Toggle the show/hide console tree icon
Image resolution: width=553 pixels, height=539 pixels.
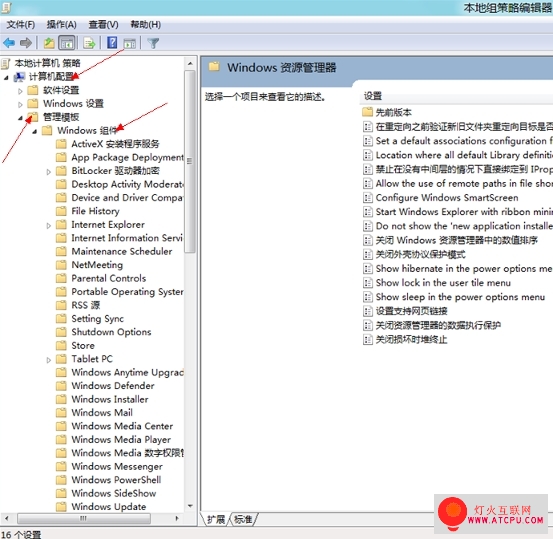point(67,43)
